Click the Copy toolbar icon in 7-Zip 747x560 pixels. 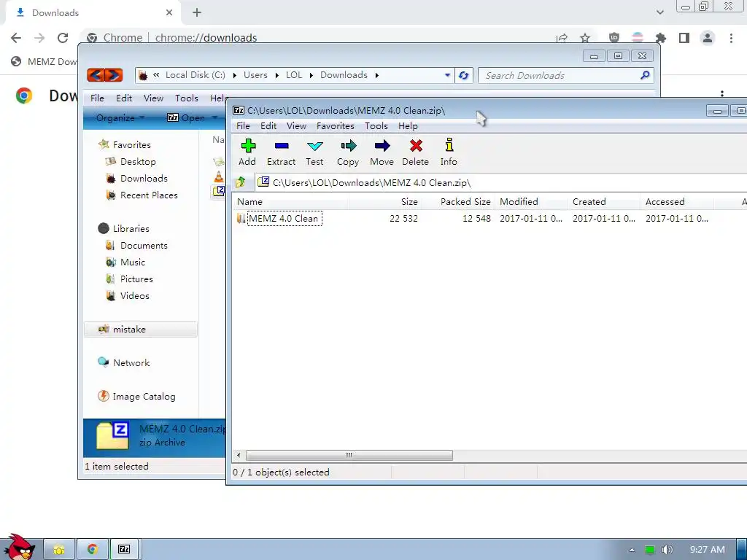348,153
